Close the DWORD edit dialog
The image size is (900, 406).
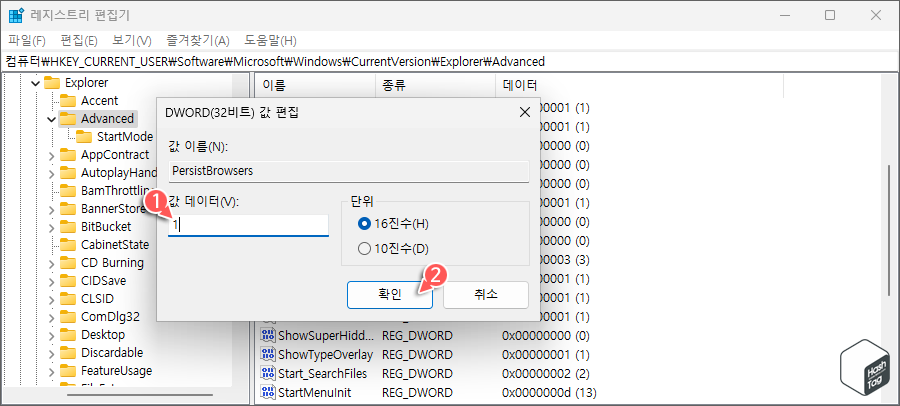click(525, 113)
